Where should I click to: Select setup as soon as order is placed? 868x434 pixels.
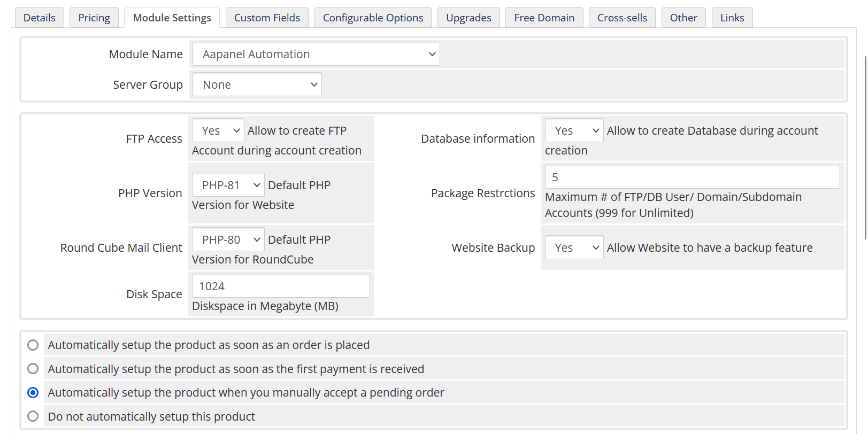pyautogui.click(x=33, y=345)
